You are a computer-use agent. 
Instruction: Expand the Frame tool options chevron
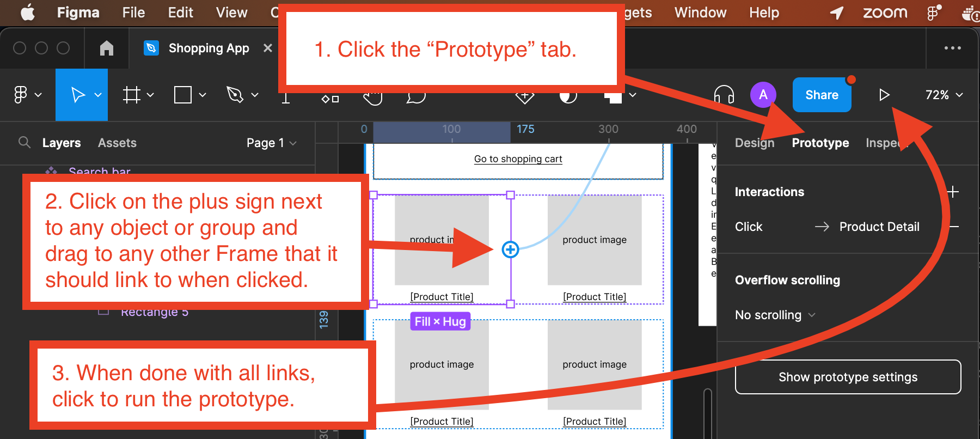click(x=150, y=95)
